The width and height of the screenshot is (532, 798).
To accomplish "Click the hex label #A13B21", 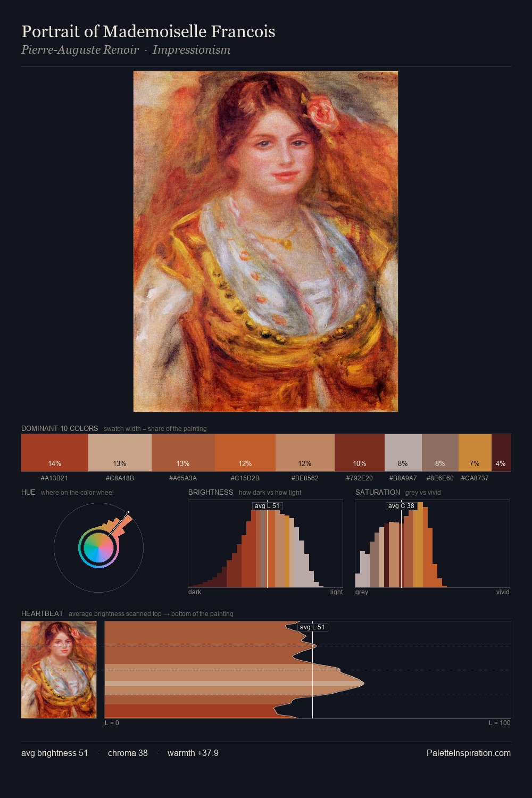I will (54, 478).
